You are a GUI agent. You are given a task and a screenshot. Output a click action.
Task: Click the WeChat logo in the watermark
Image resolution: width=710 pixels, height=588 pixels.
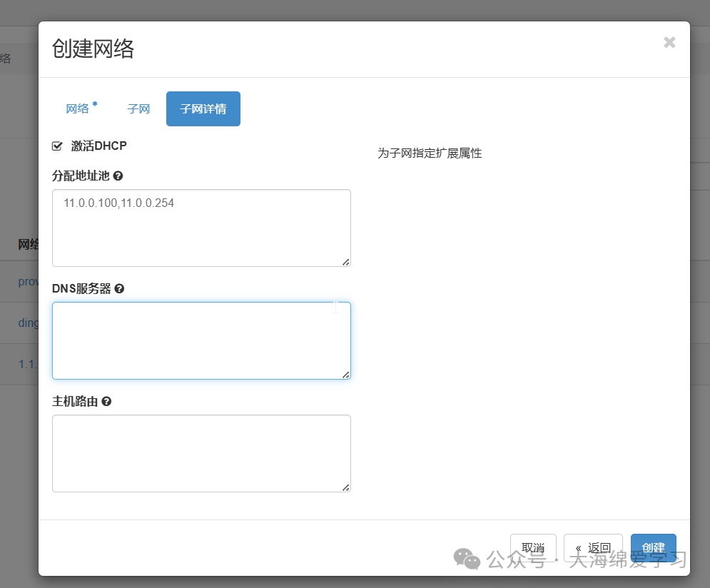coord(466,560)
